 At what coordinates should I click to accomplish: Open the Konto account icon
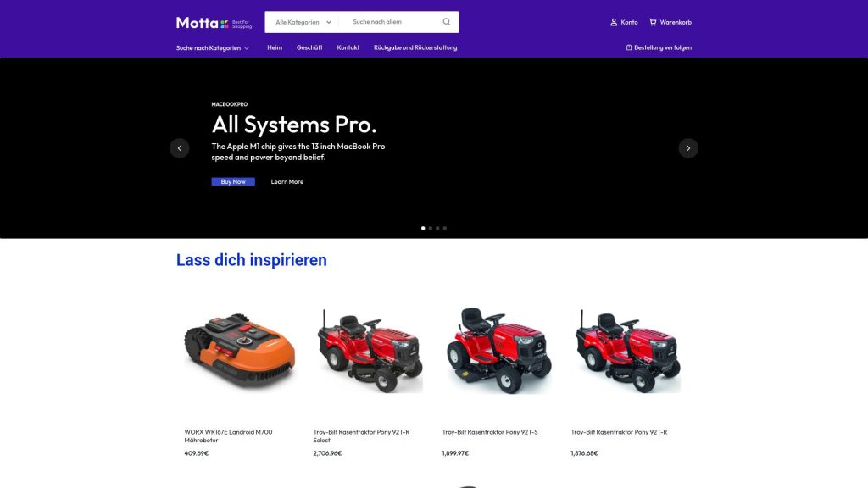tap(614, 22)
